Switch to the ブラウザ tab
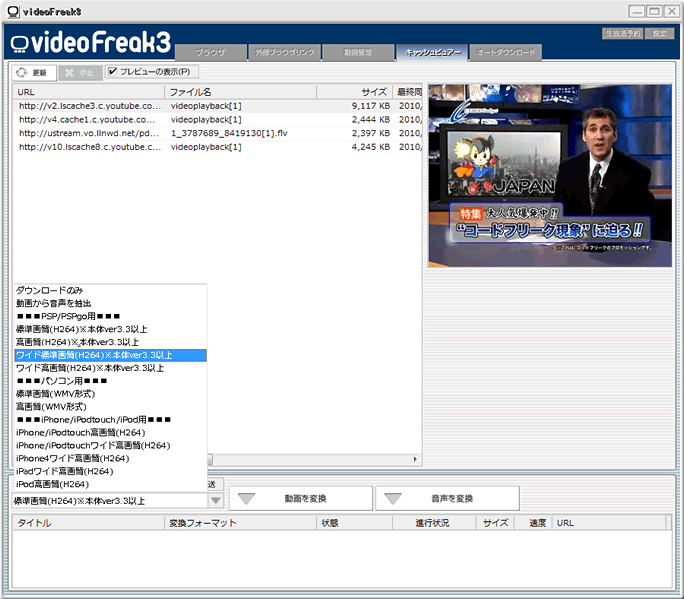 point(210,51)
